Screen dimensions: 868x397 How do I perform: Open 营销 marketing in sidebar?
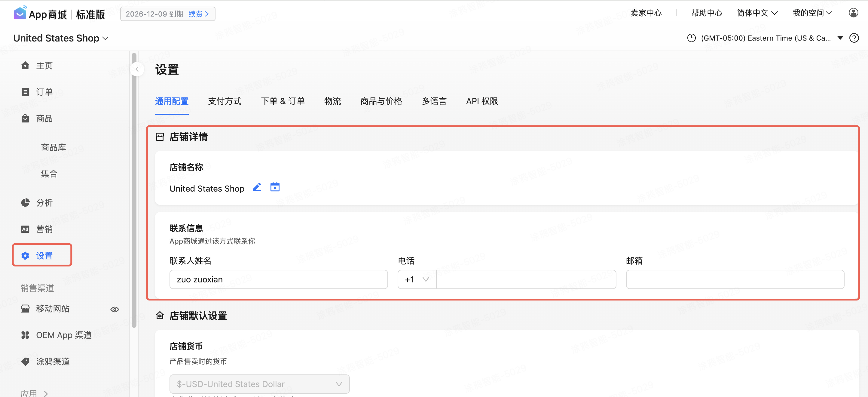44,229
